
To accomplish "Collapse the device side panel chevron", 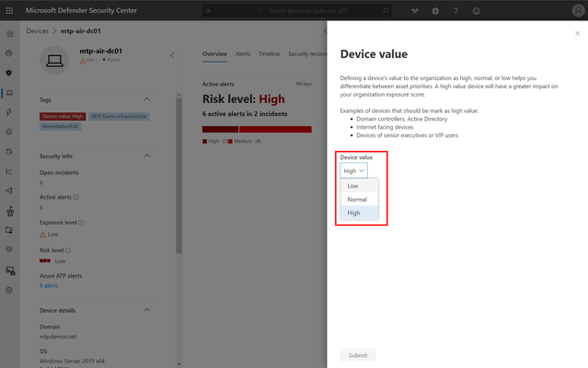I will click(x=172, y=56).
